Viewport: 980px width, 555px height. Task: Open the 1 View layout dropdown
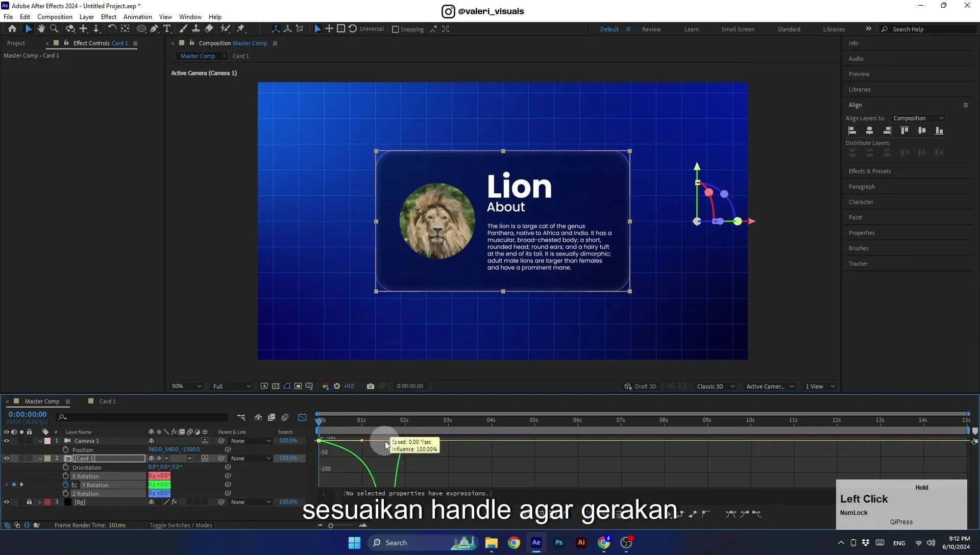tap(820, 387)
